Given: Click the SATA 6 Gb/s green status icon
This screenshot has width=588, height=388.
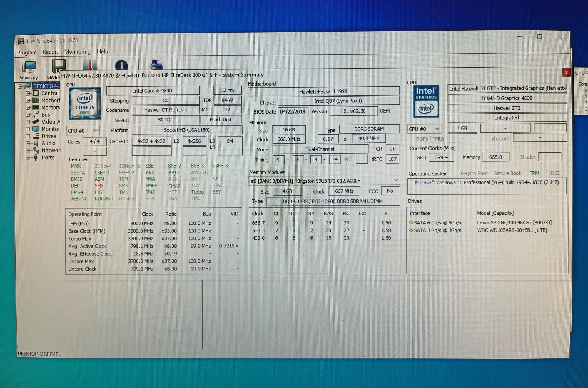Looking at the screenshot, I should pyautogui.click(x=411, y=223).
